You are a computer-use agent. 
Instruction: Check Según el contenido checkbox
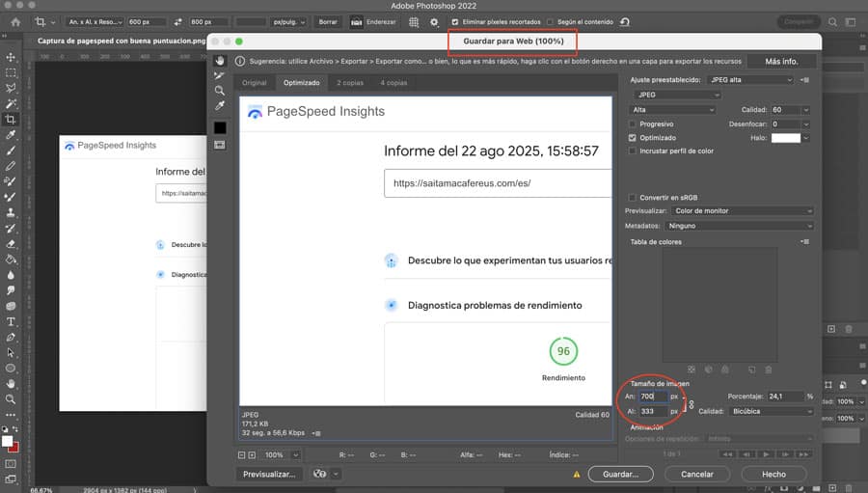tap(550, 22)
